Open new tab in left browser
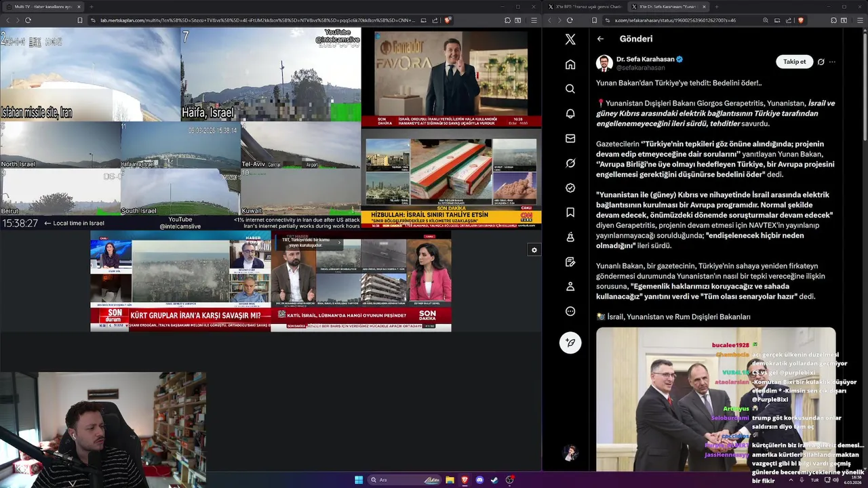The image size is (868, 488). (92, 6)
